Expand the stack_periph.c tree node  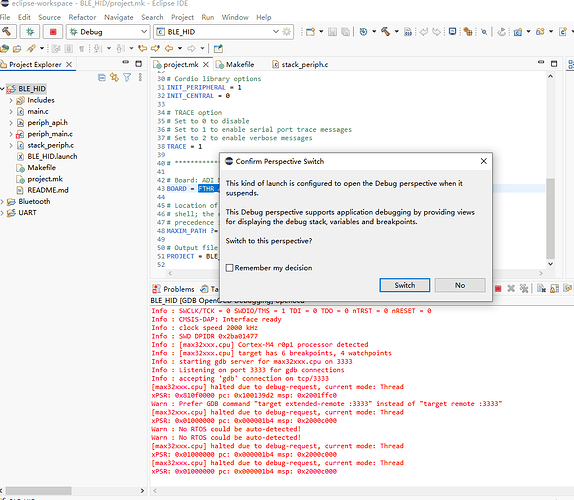point(11,145)
